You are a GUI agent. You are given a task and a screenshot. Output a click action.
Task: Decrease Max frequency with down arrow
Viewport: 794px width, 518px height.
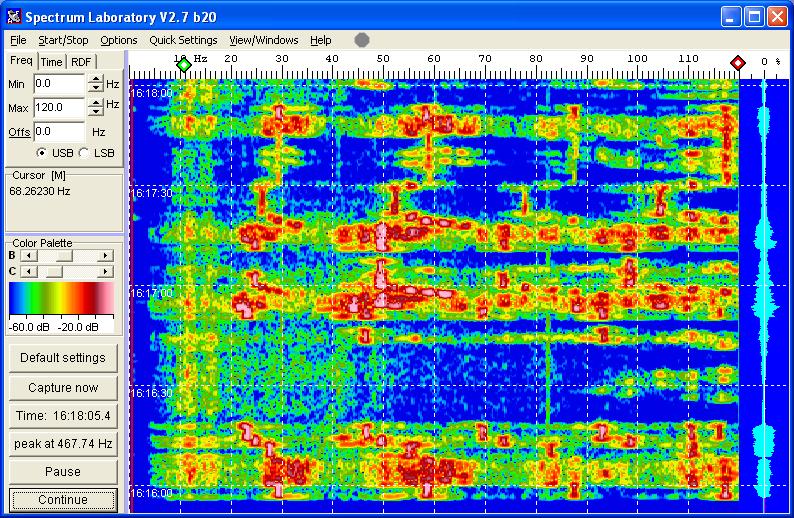tap(96, 112)
